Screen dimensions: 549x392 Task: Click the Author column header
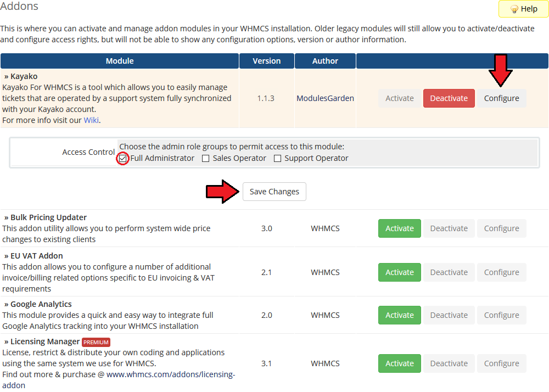coord(325,61)
